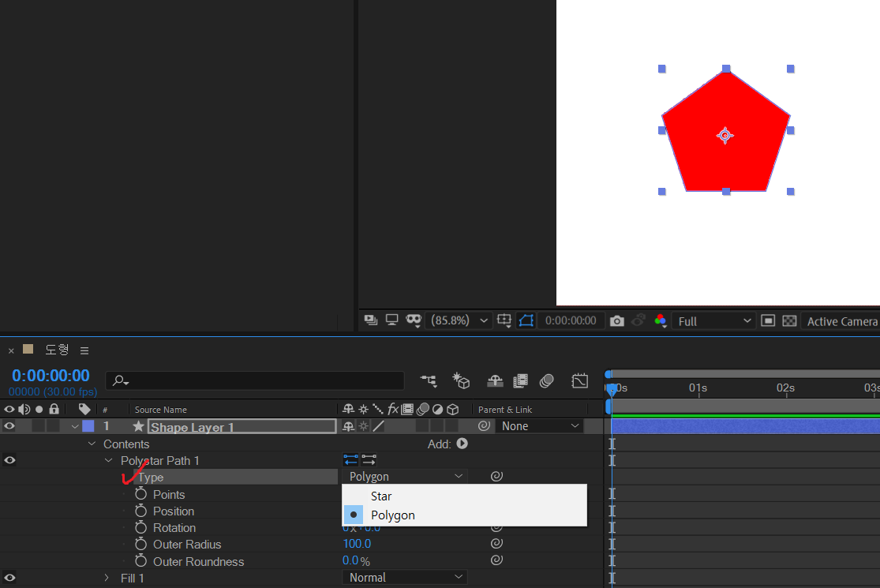The height and width of the screenshot is (588, 880).
Task: Click the Add shape contents button
Action: tap(462, 444)
